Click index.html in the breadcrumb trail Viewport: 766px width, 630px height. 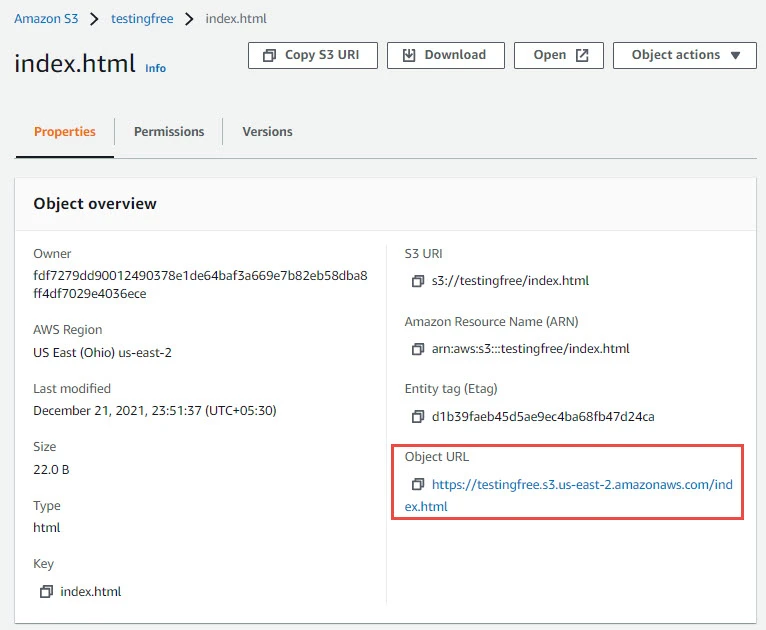point(236,18)
